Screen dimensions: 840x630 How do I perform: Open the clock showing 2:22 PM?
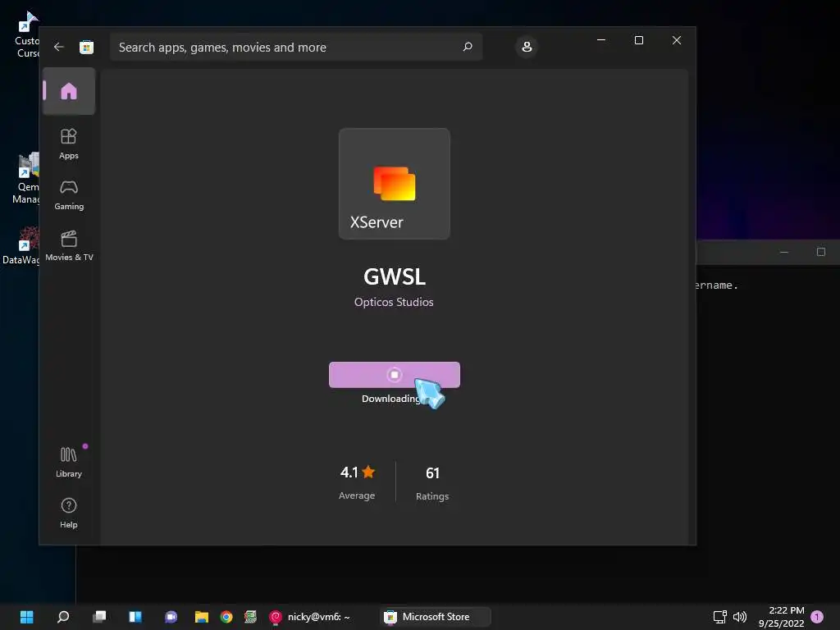(x=782, y=617)
